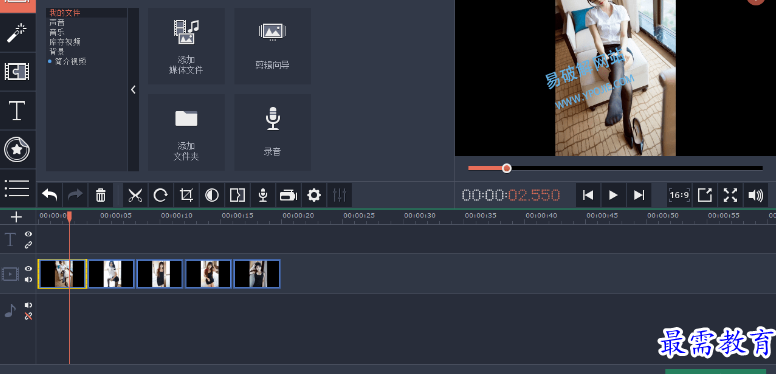Select the third clip on video track
Screen dimensions: 782x374
(160, 274)
